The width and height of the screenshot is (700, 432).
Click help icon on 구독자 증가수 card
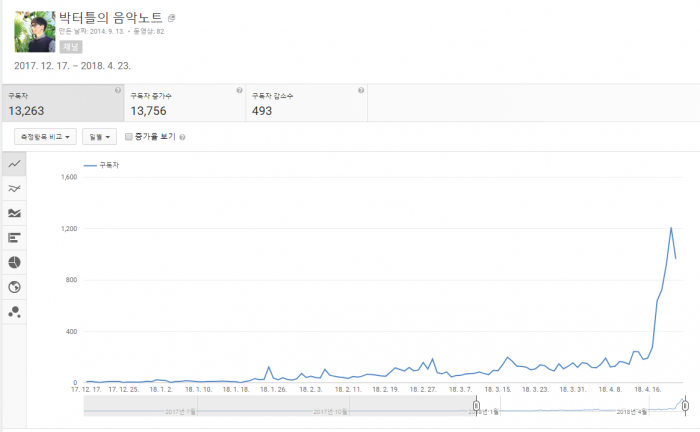(x=239, y=91)
